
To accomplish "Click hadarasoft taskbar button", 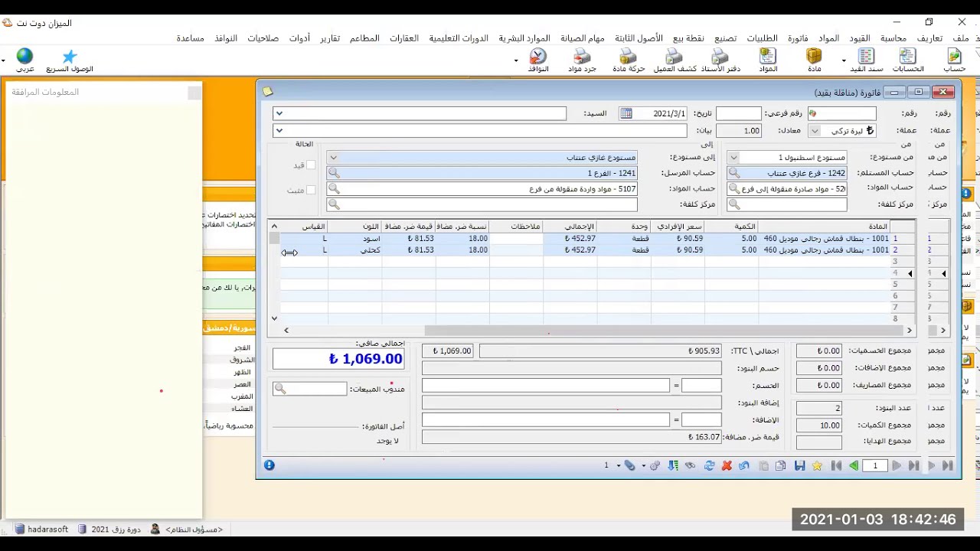I will tap(42, 530).
